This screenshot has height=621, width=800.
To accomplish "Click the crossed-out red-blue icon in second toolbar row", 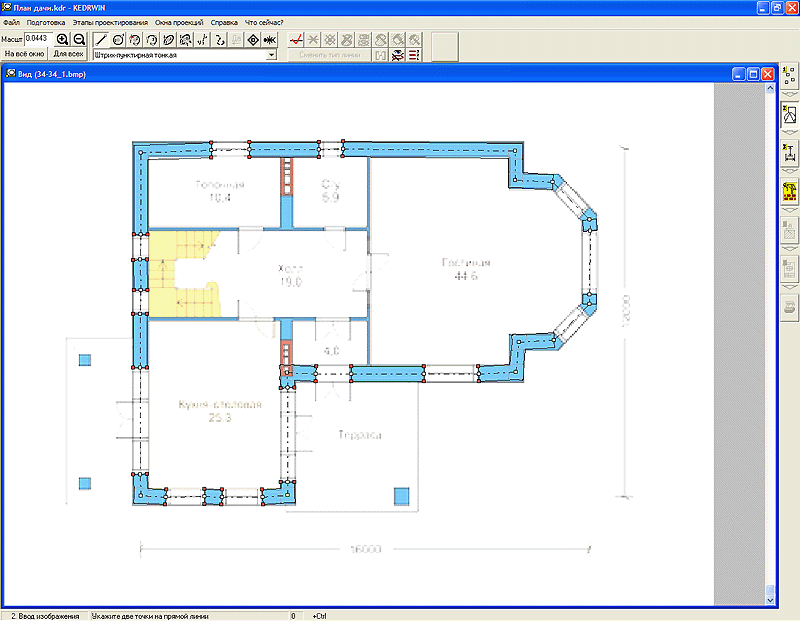I will pyautogui.click(x=397, y=55).
